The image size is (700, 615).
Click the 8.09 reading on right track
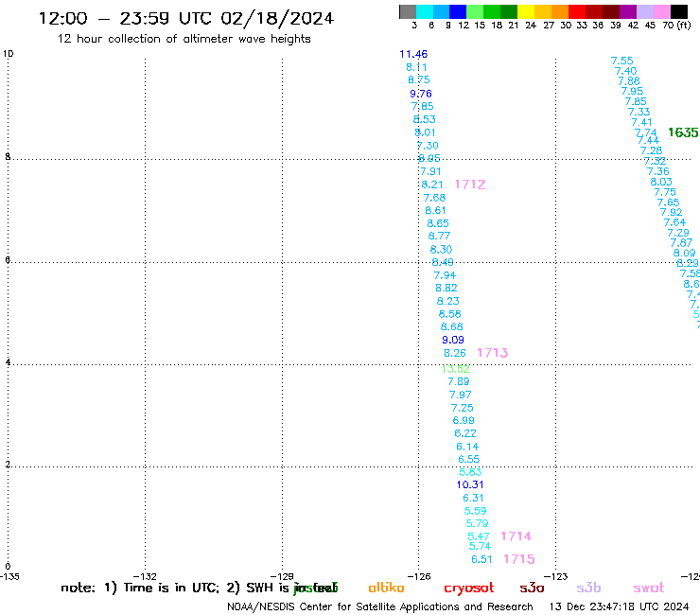684,253
